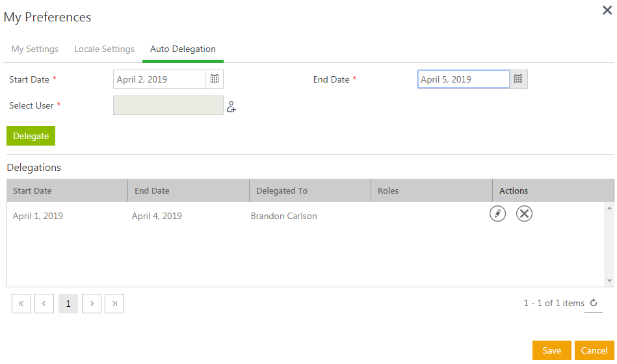Switch to the Locale Settings tab
This screenshot has height=364, width=617.
tap(104, 49)
